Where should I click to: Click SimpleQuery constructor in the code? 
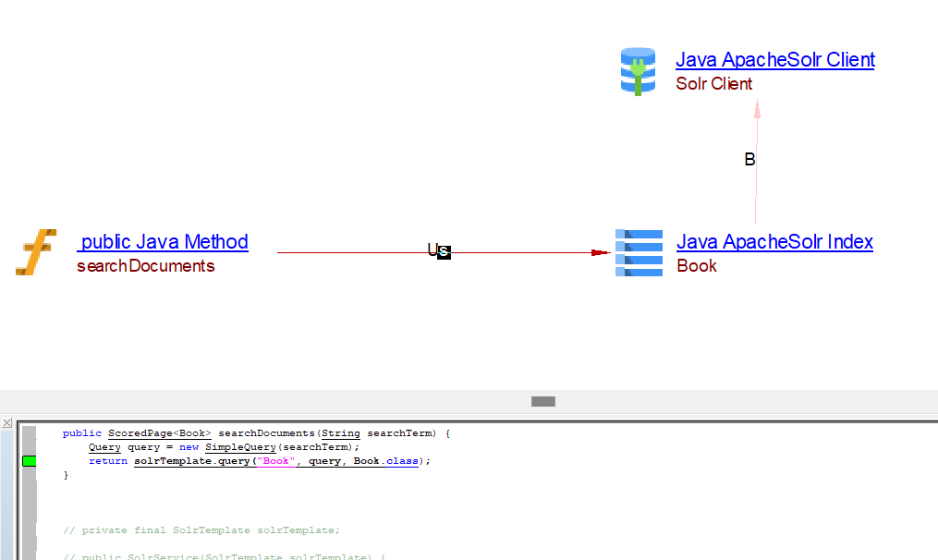[x=240, y=446]
